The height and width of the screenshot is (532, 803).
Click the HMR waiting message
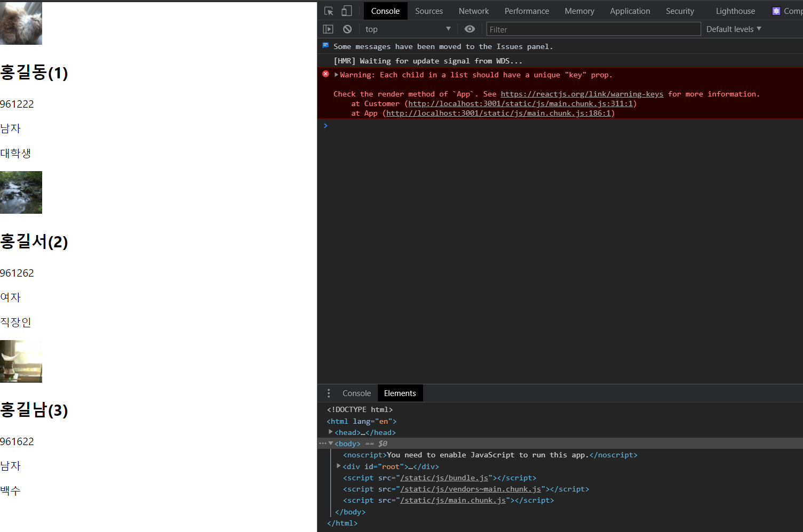[428, 61]
